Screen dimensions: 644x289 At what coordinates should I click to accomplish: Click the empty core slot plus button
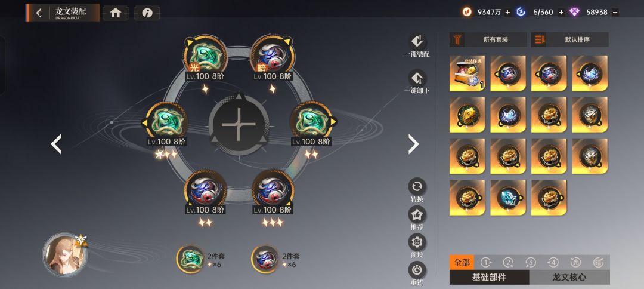pyautogui.click(x=239, y=124)
